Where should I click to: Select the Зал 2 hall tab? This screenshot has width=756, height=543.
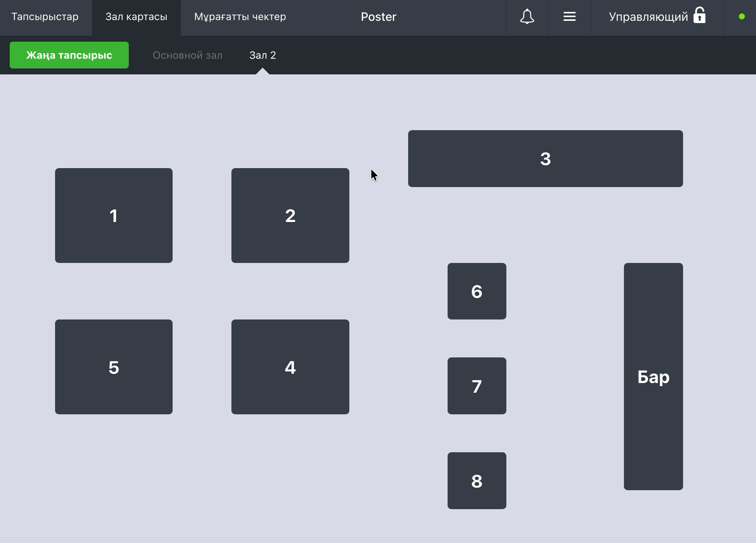point(263,55)
